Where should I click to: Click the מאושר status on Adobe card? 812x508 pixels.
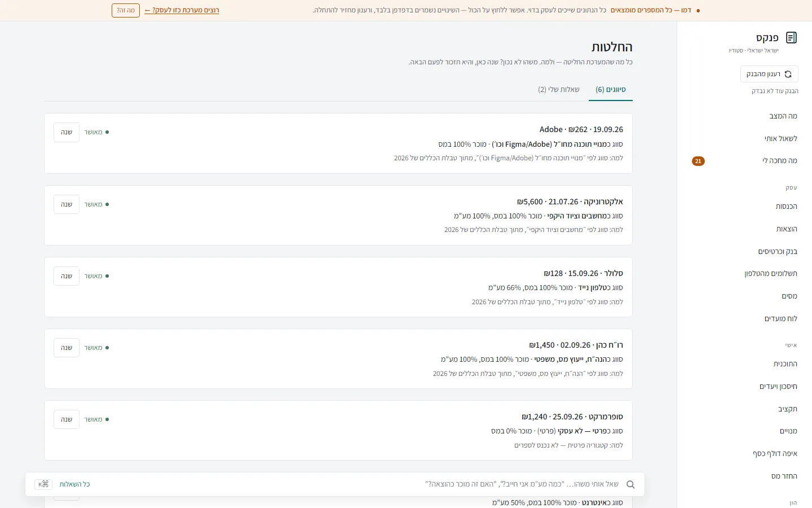[96, 132]
